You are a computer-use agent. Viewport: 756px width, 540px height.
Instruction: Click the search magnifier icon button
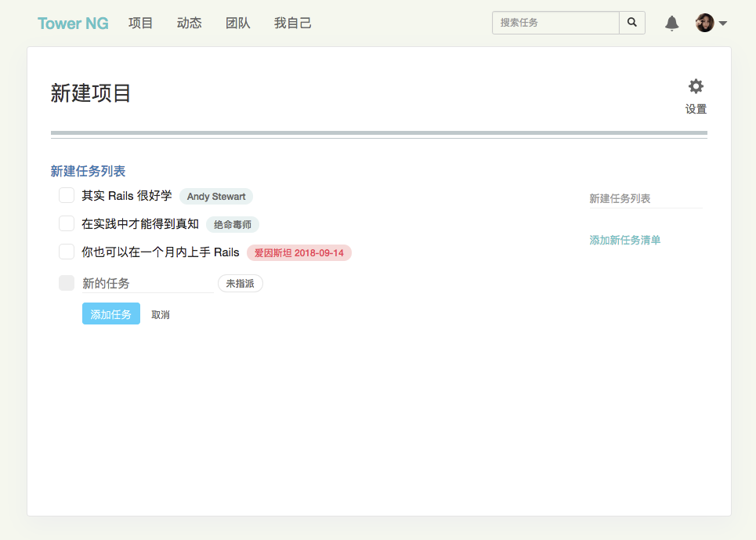tap(632, 23)
